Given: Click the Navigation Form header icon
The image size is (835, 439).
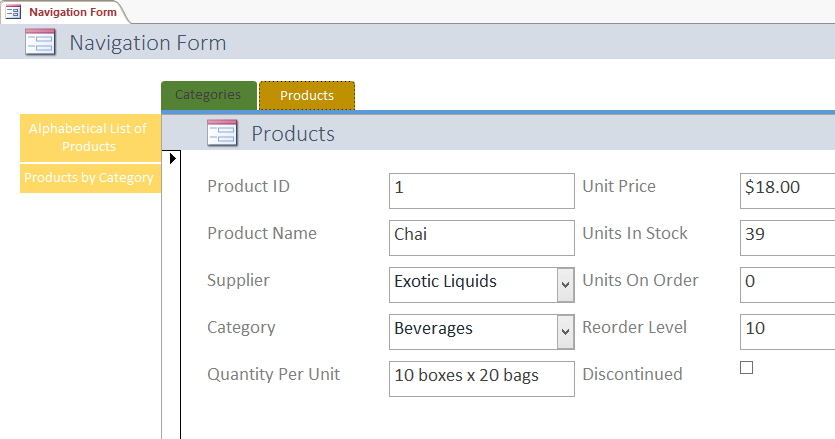Looking at the screenshot, I should [40, 43].
